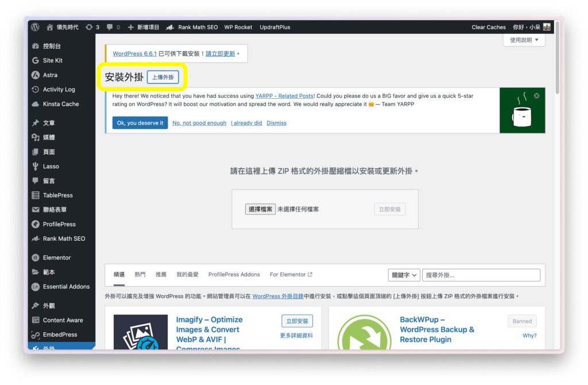Click the Activity Log clock icon
Screen dimensions: 588x385
pos(36,89)
